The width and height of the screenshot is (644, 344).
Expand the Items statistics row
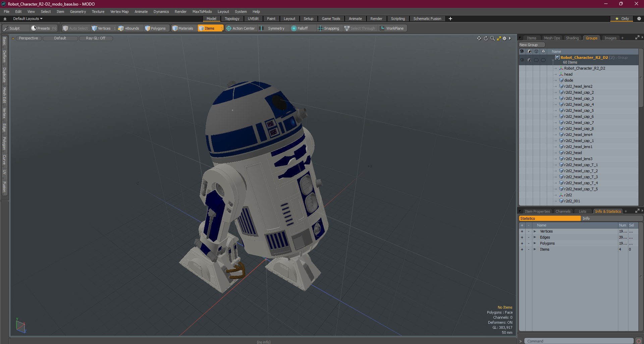(x=535, y=250)
